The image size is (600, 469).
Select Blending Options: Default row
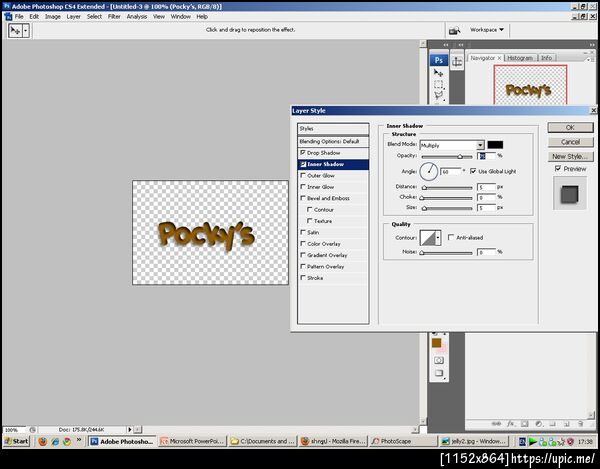tap(333, 142)
